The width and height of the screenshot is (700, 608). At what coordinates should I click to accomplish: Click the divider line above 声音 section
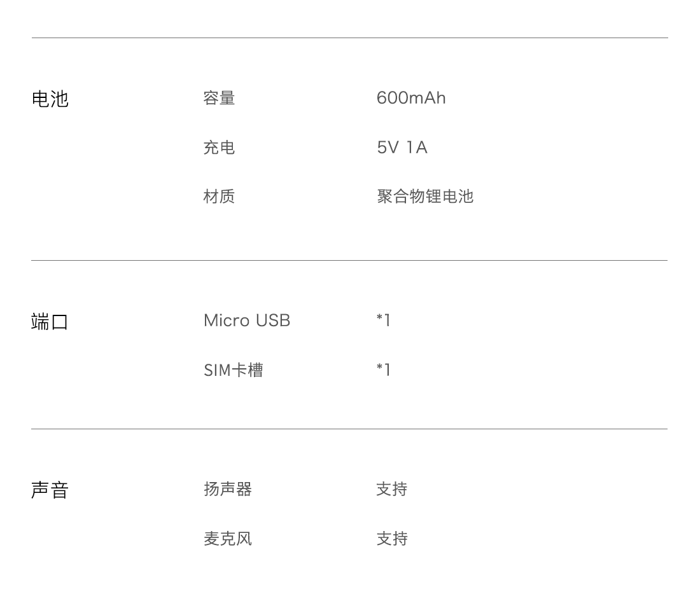(349, 429)
